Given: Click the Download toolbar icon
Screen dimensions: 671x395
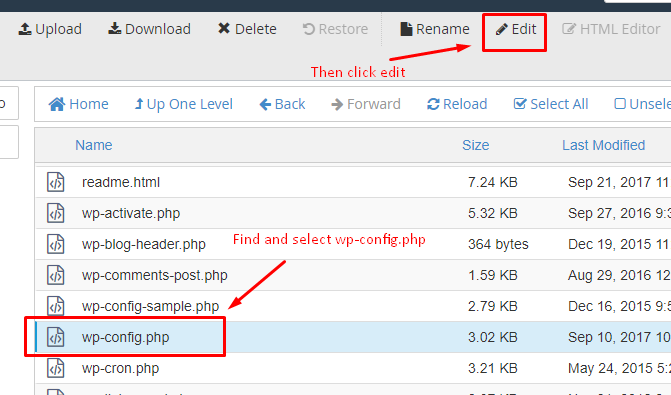Looking at the screenshot, I should tap(114, 28).
